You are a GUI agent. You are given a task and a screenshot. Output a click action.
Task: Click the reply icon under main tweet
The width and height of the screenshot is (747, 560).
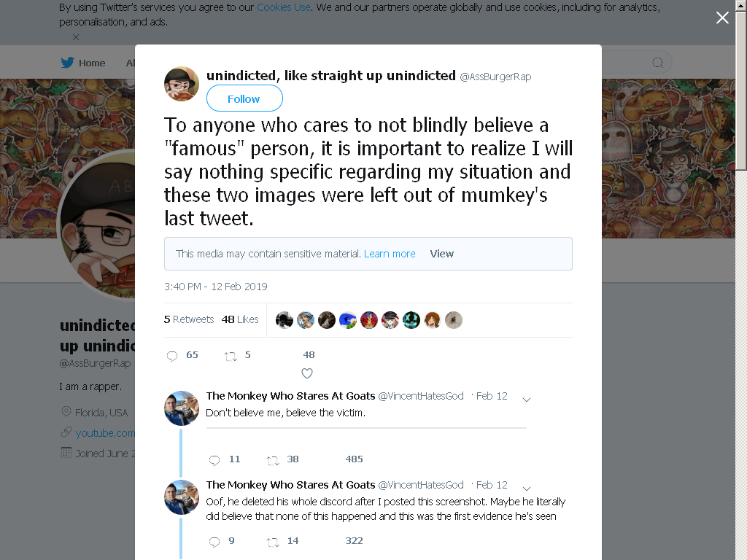(x=172, y=356)
